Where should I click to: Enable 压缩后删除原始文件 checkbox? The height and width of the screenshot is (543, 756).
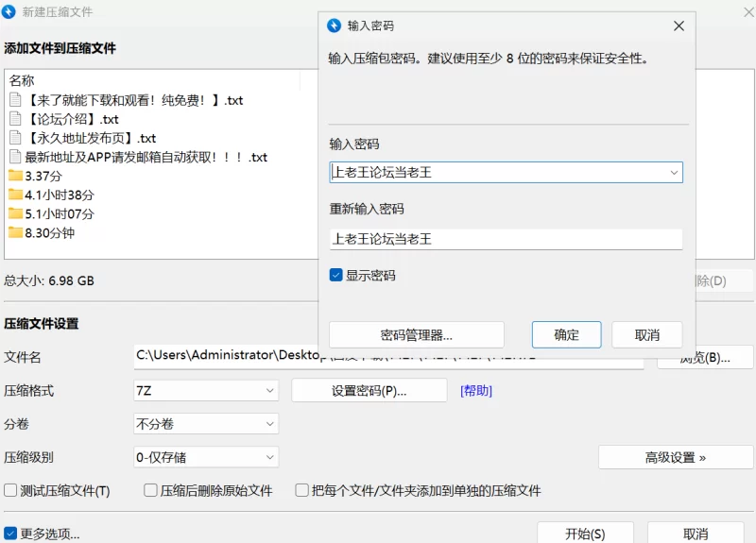pos(150,491)
